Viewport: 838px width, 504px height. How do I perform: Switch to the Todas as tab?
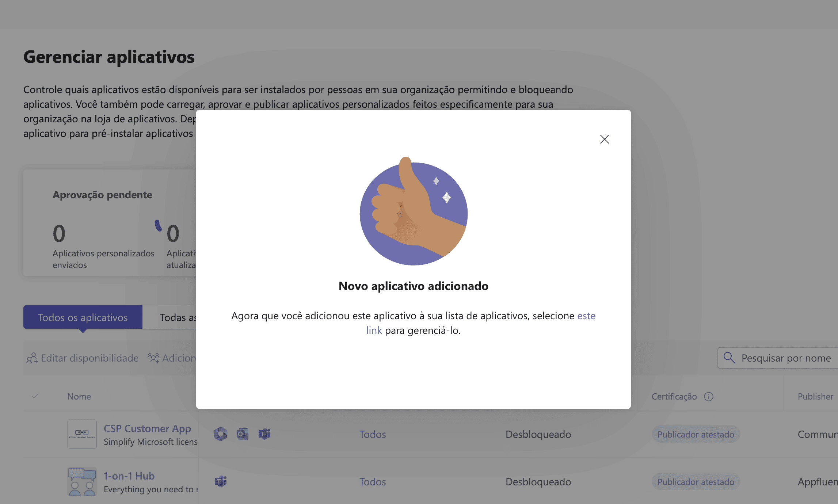click(177, 317)
